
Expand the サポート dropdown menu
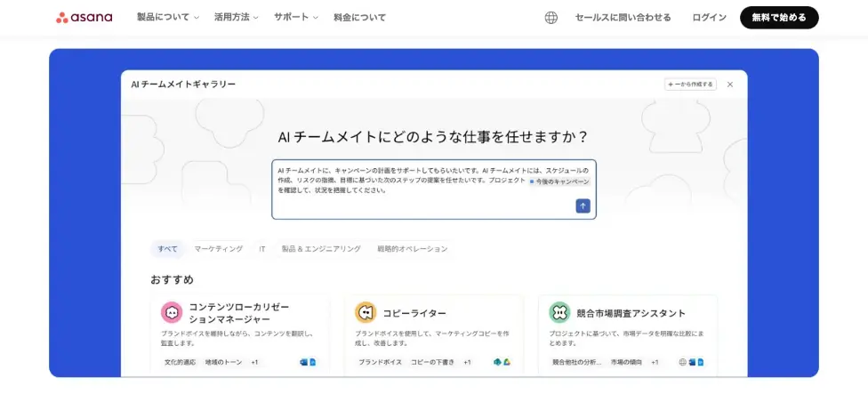tap(295, 18)
